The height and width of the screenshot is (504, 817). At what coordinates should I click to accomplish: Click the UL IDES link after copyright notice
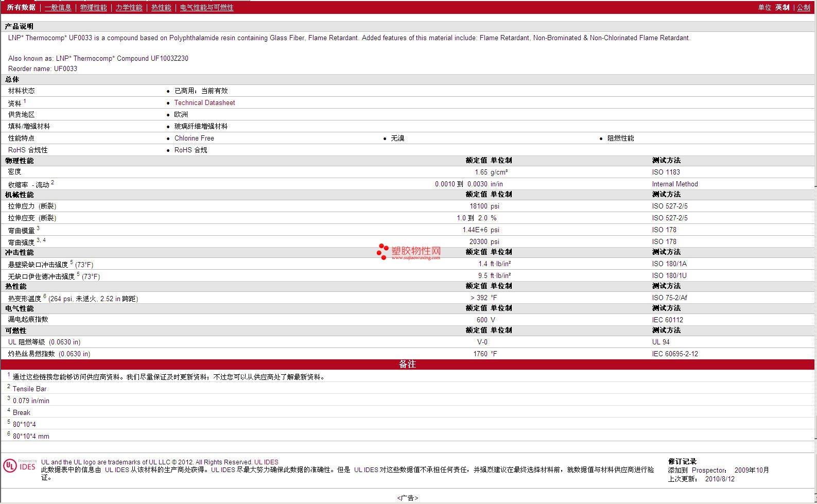coord(266,462)
